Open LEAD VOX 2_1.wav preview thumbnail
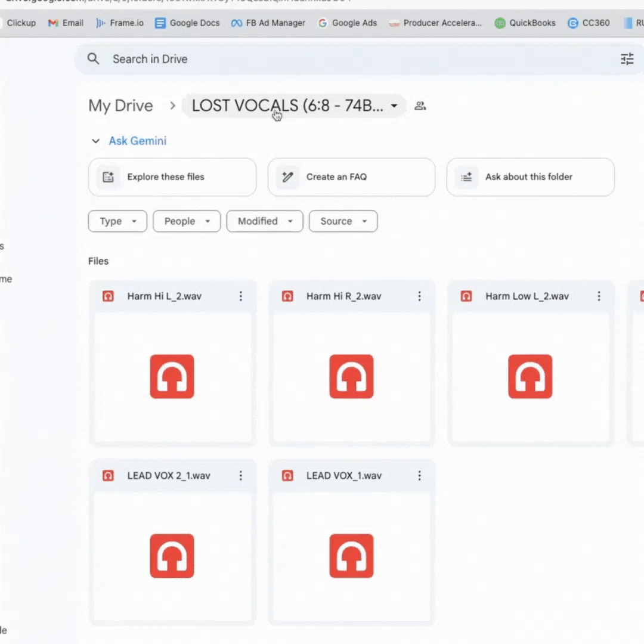 coord(172,556)
